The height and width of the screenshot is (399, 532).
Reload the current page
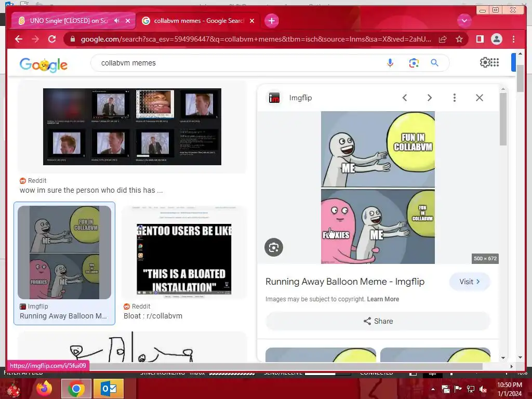[52, 39]
